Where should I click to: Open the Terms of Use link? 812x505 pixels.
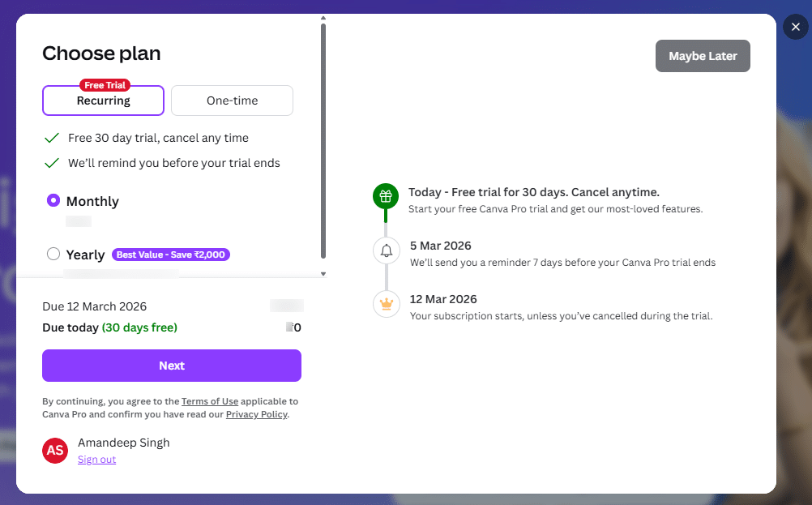coord(210,401)
